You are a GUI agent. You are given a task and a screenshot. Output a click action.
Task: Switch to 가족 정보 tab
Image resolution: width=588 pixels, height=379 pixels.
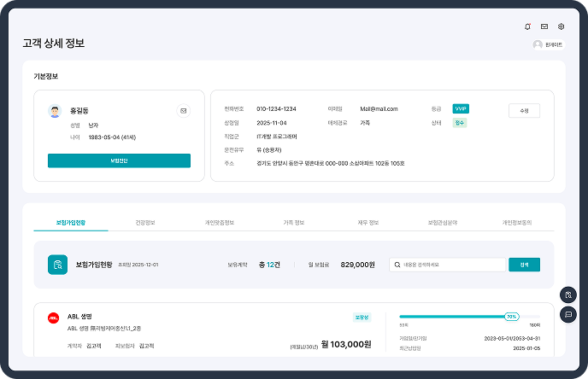pos(294,222)
